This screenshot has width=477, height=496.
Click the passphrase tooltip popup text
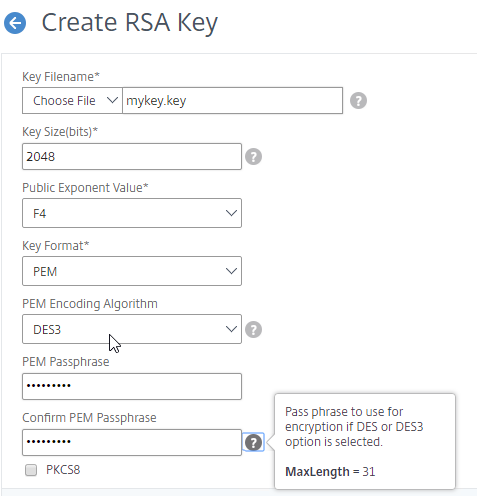(354, 427)
